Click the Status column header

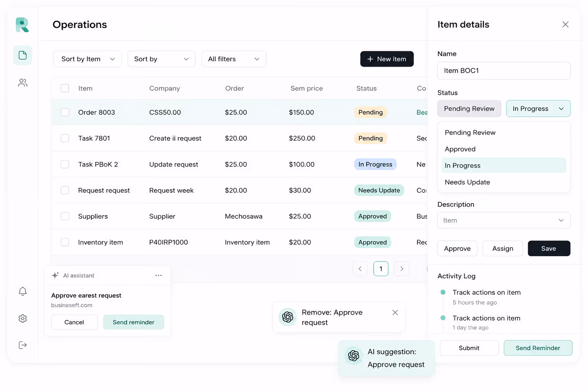click(366, 88)
